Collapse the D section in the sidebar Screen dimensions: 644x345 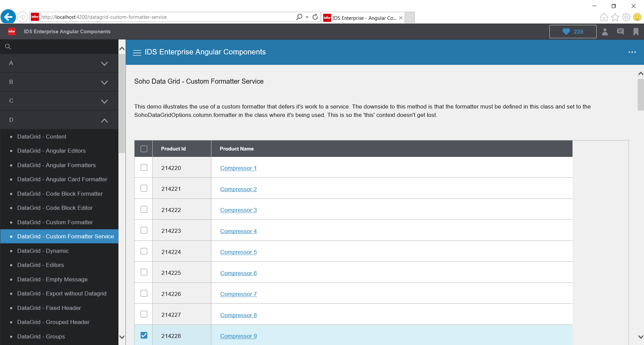click(59, 120)
